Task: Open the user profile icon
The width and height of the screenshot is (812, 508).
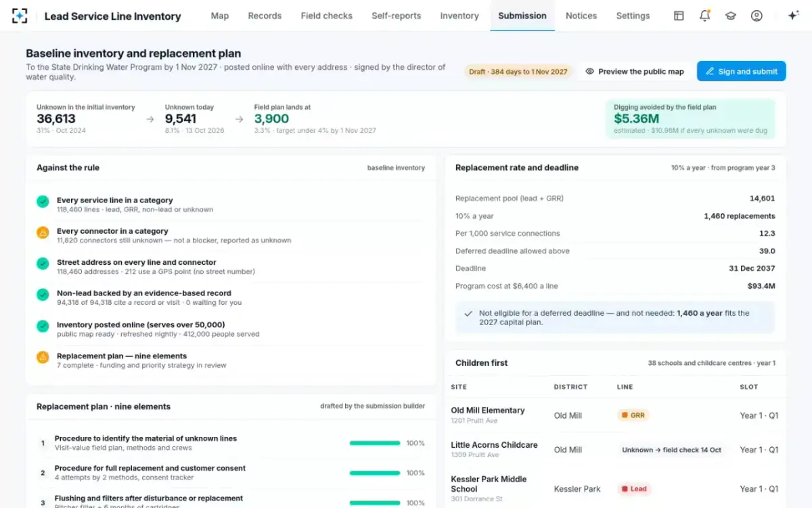Action: (x=757, y=16)
